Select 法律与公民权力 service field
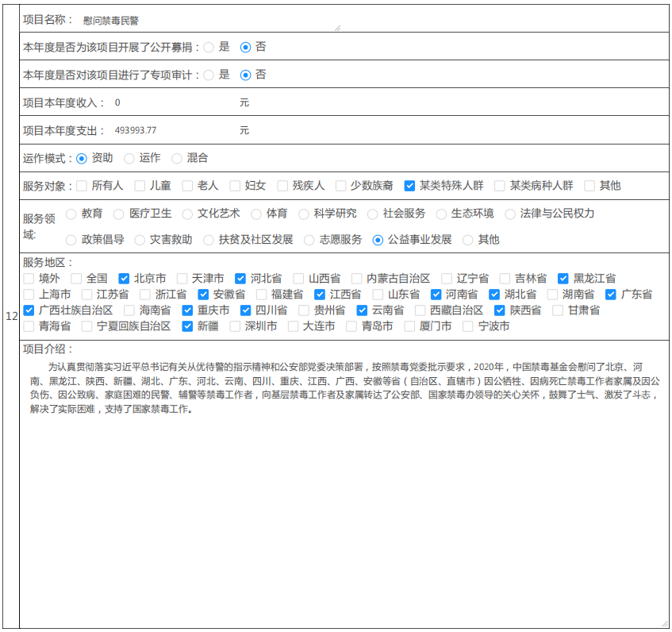The image size is (672, 632). pyautogui.click(x=510, y=214)
